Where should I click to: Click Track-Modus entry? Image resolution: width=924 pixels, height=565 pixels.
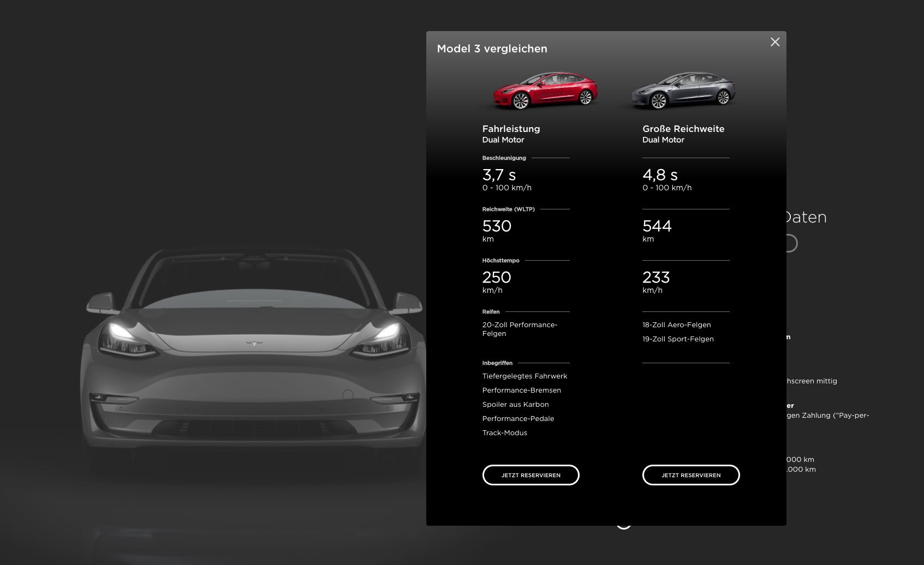pos(504,432)
